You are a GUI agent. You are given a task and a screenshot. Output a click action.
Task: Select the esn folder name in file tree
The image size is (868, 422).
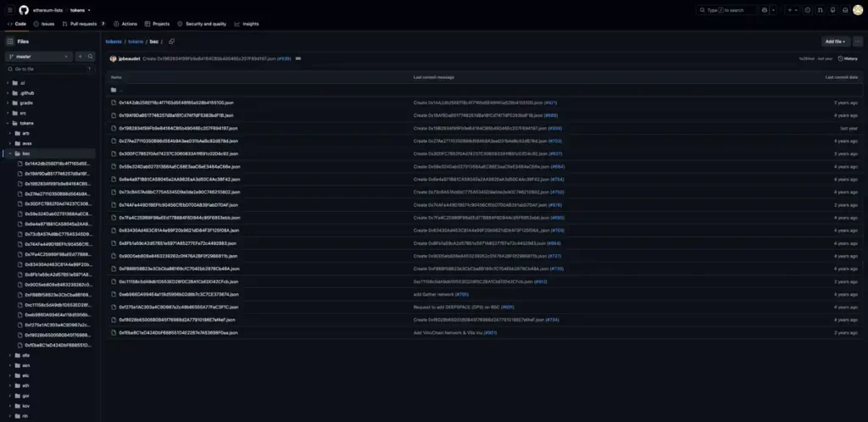[25, 365]
